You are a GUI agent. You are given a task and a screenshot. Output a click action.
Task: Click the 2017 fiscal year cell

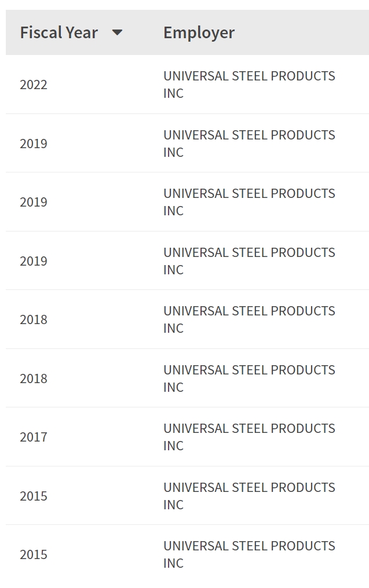pos(34,437)
